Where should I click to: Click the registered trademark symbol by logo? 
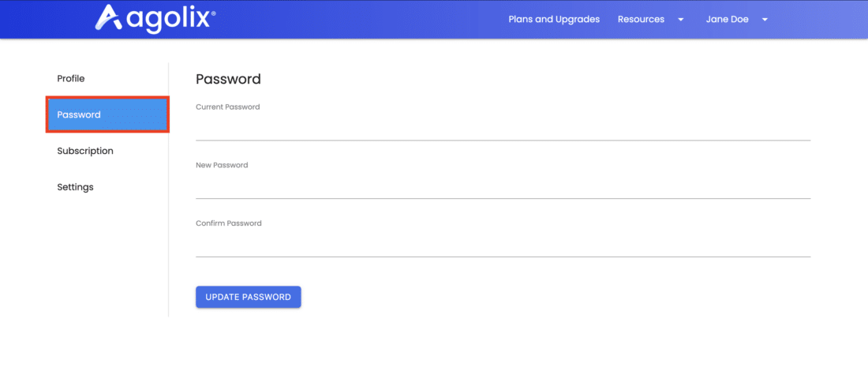coord(213,12)
